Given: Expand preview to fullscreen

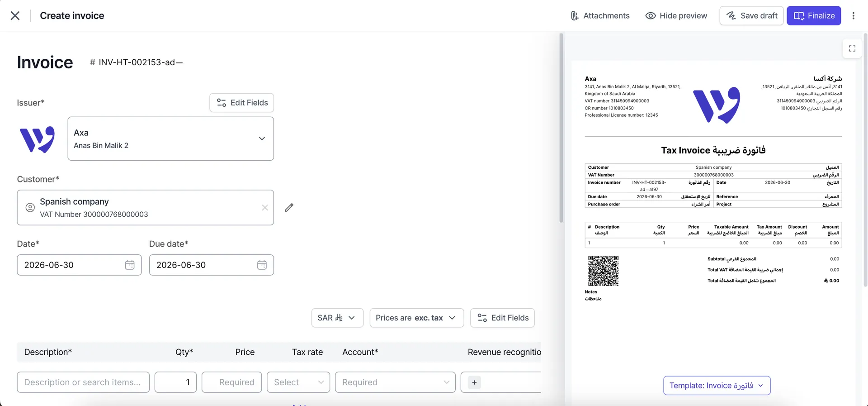Looking at the screenshot, I should pyautogui.click(x=852, y=48).
